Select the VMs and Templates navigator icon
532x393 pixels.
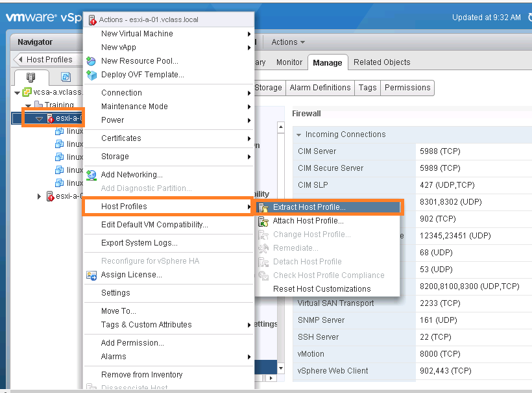[66, 77]
